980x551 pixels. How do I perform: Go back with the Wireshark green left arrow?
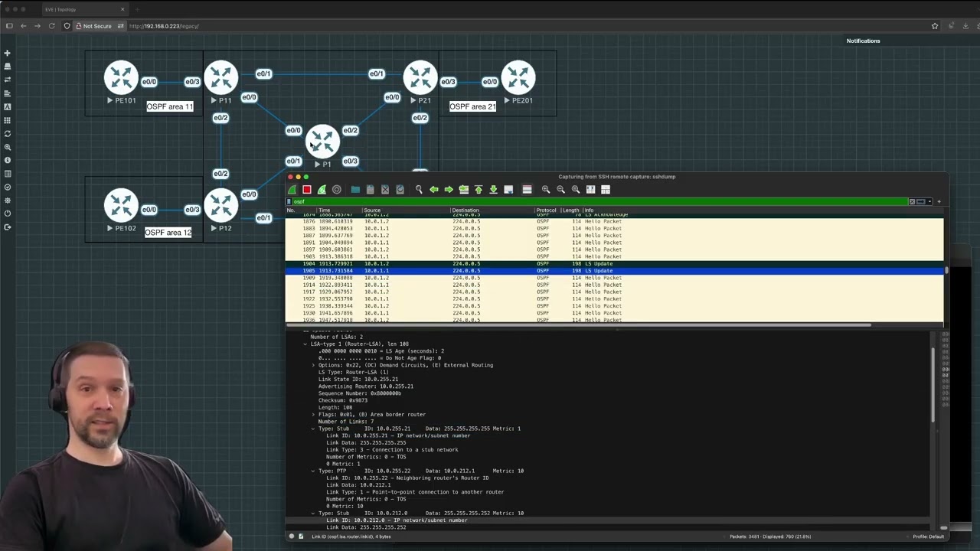point(434,190)
